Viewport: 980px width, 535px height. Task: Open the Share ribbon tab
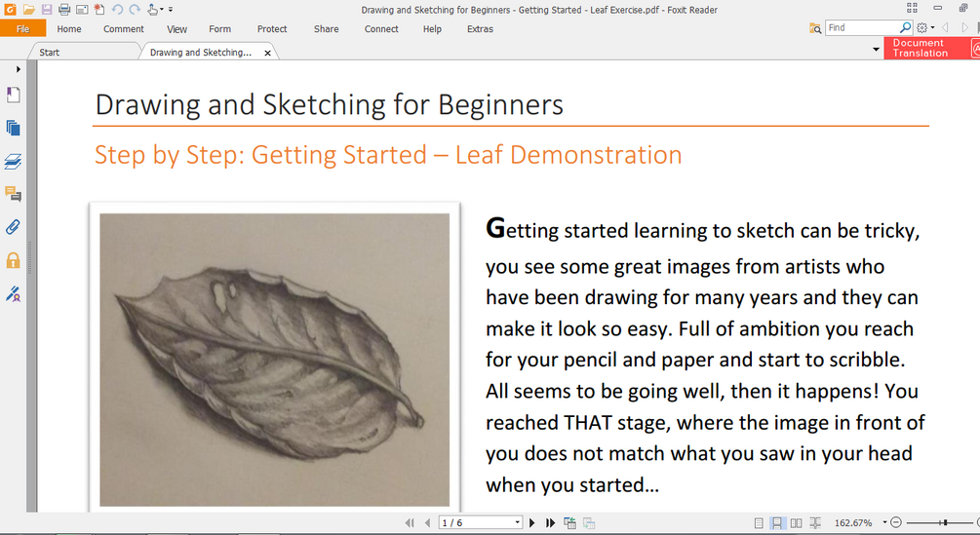coord(327,28)
